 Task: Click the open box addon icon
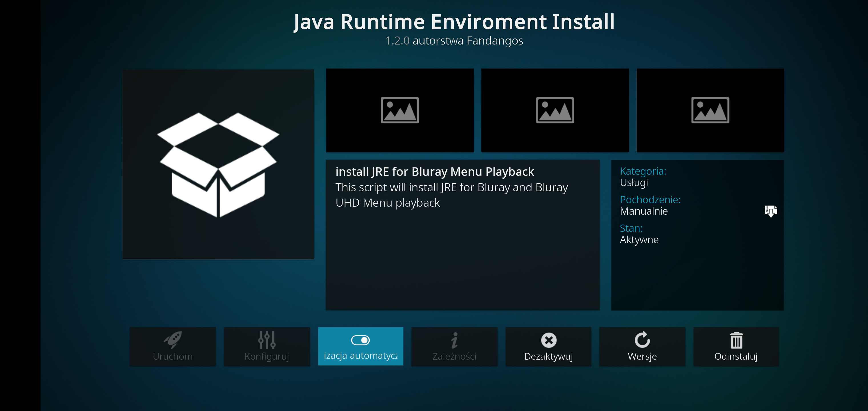(218, 164)
